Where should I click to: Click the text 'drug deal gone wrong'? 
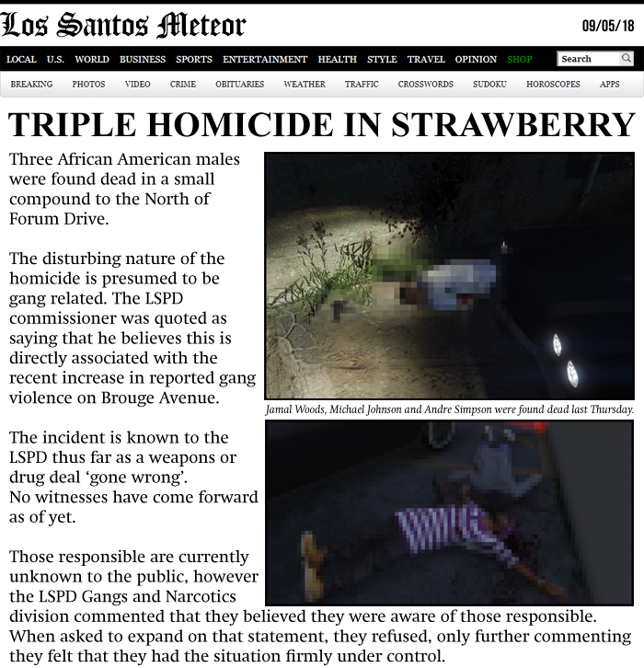pos(98,477)
